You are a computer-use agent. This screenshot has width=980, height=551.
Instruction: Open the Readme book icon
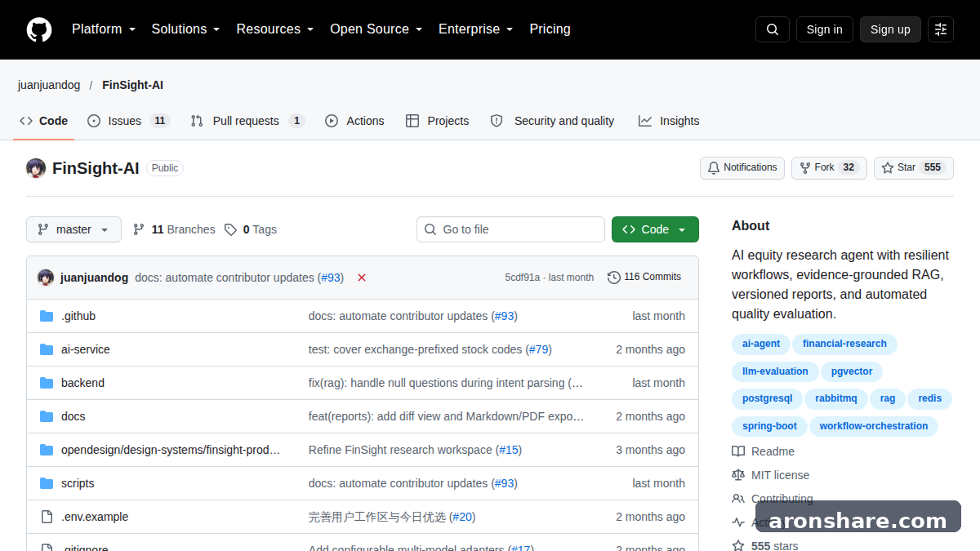738,451
